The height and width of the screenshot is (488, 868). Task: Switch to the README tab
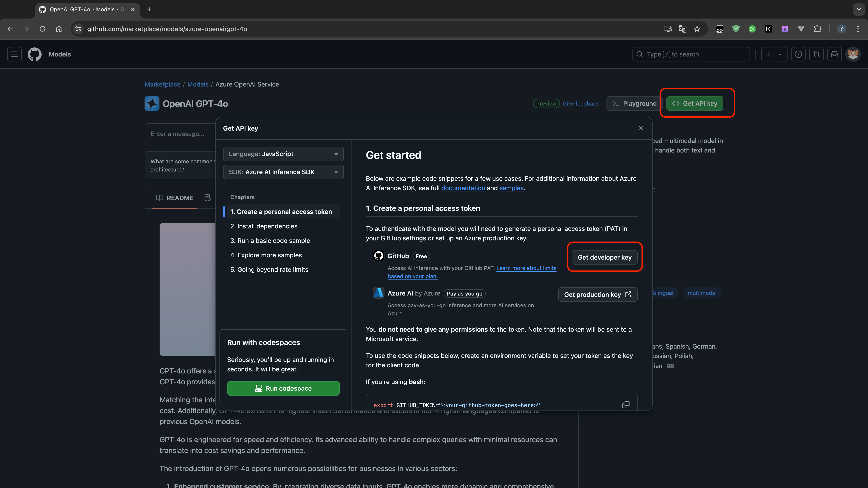click(175, 198)
